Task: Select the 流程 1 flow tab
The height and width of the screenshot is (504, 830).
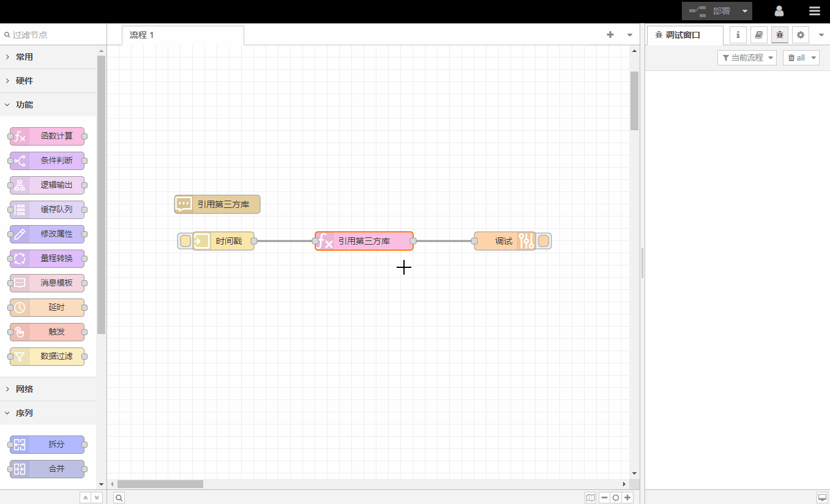Action: 142,35
